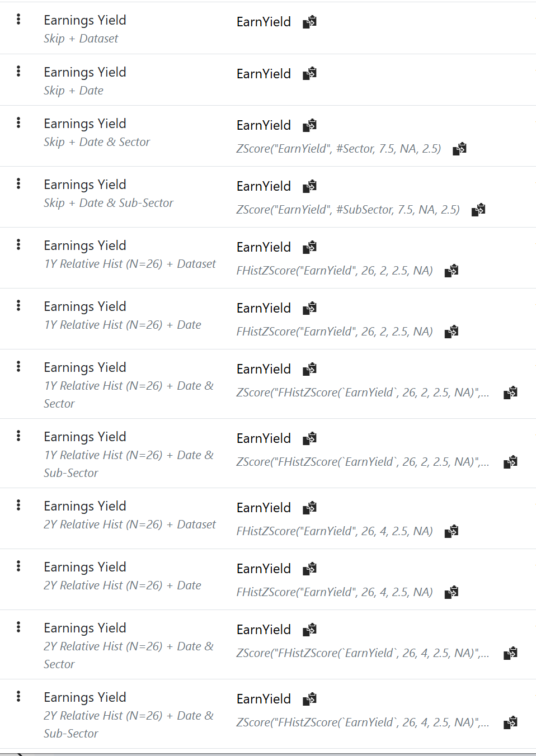Open three-dot menu for Skip + Dataset row
Image resolution: width=536 pixels, height=756 pixels.
(x=18, y=20)
